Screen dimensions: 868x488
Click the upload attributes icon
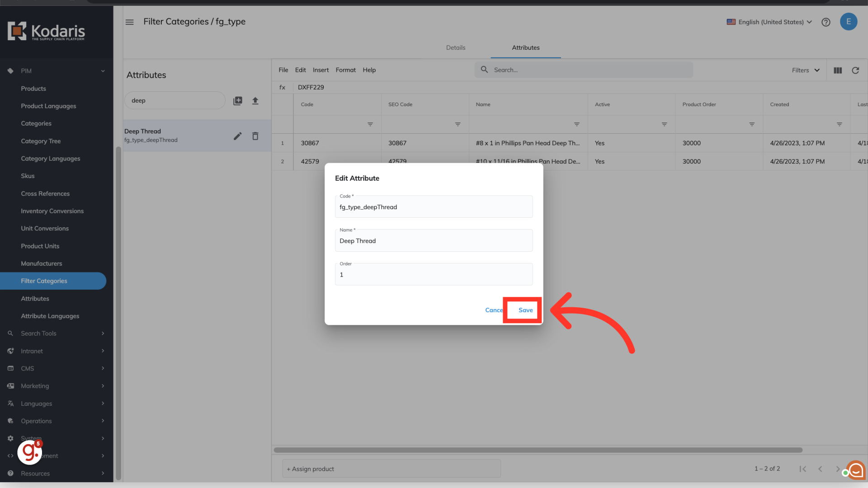255,101
